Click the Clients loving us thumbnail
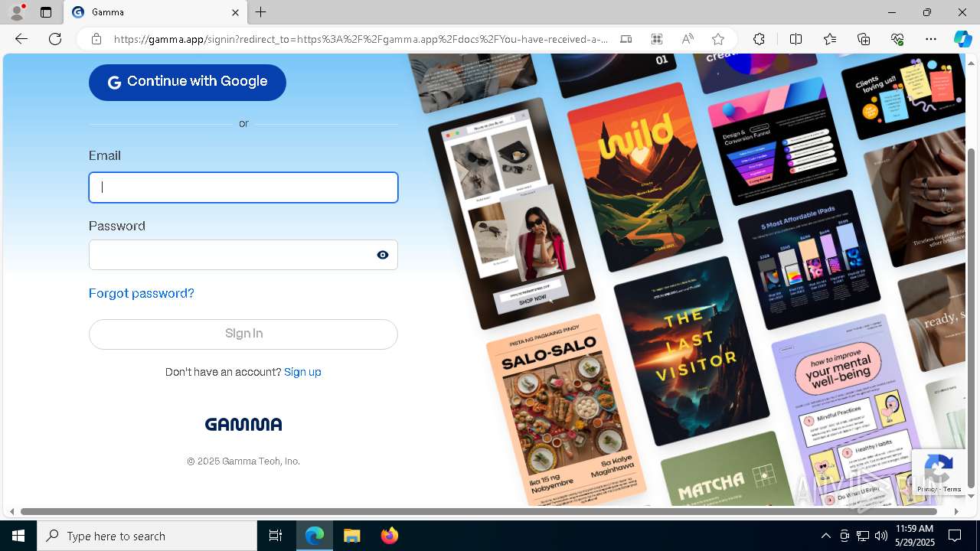This screenshot has height=551, width=980. [x=903, y=96]
